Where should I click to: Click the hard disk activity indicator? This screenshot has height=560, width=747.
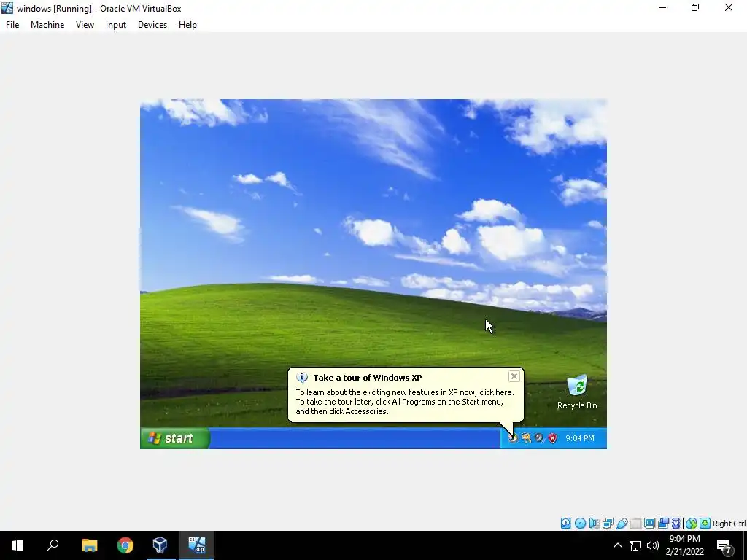[x=565, y=524]
